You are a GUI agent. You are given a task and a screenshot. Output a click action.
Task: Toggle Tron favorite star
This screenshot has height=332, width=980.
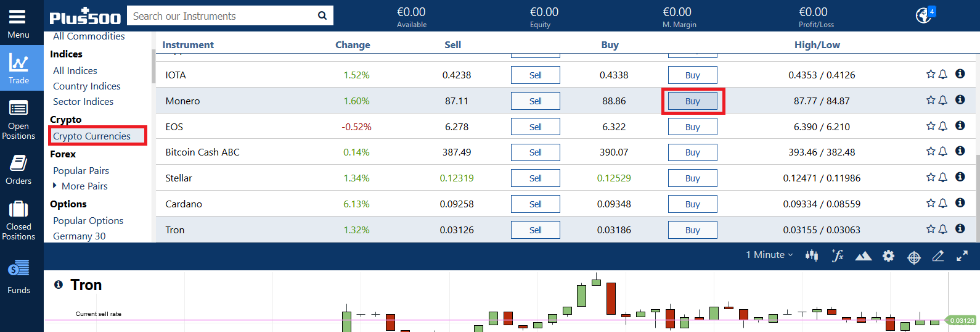(931, 229)
